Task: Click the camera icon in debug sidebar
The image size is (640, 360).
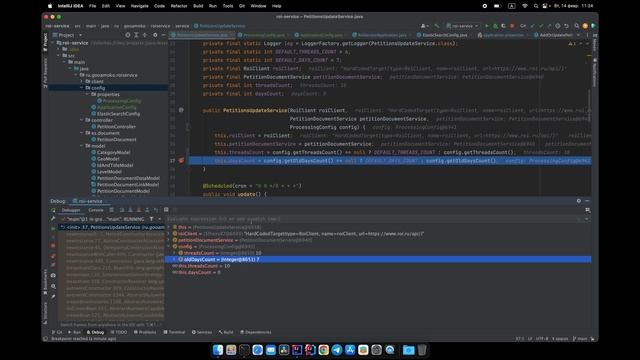Action: pos(53,276)
